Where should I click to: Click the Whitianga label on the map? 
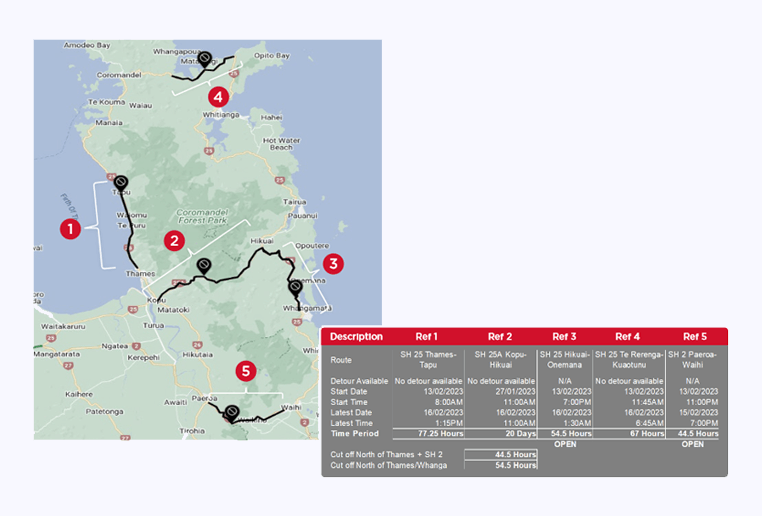pos(221,115)
